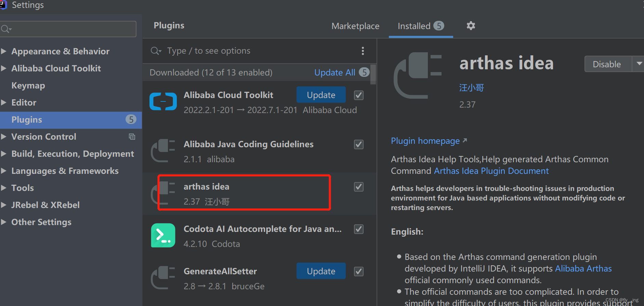Viewport: 644px width, 306px height.
Task: Uncheck the arthas idea plugin checkbox
Action: 358,187
